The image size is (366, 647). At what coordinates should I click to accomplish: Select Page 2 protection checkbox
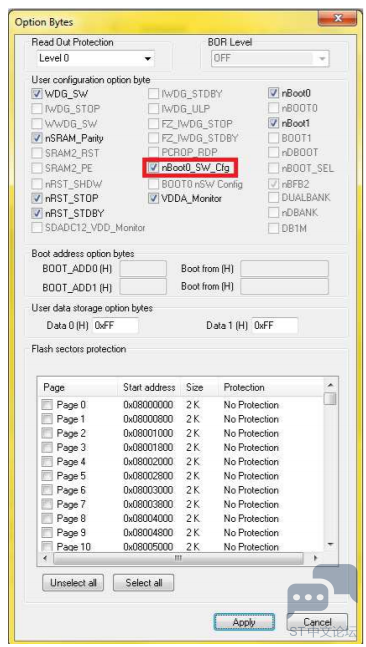coord(47,433)
